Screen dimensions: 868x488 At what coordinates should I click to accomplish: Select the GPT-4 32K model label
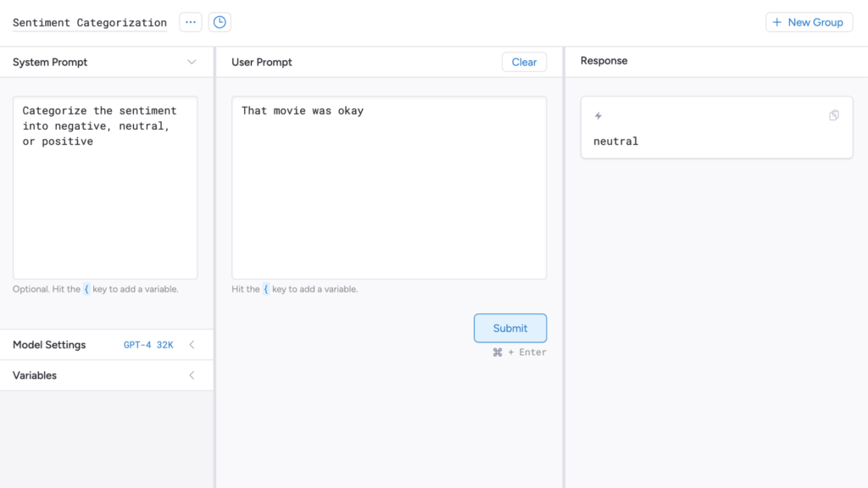pos(148,345)
